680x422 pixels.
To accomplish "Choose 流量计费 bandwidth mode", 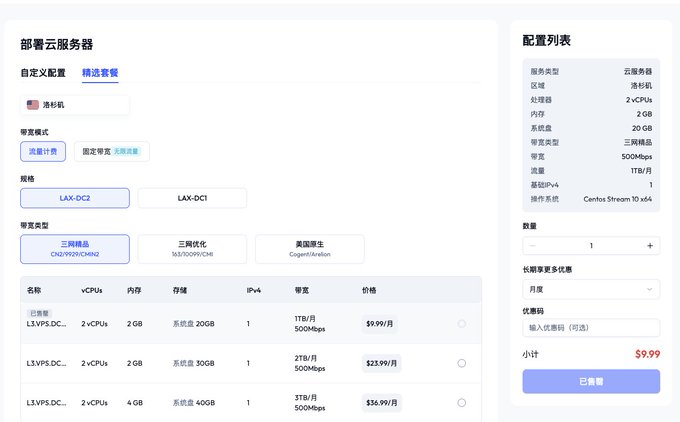I will (43, 151).
